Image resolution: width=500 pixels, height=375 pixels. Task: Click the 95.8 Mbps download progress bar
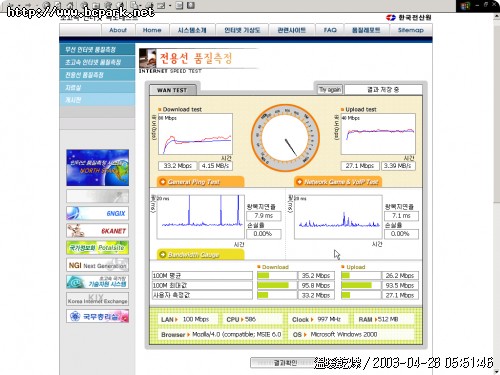[277, 285]
